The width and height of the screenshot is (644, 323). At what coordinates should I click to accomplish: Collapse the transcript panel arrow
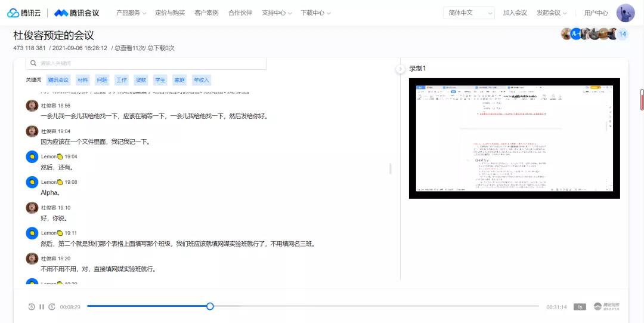tap(400, 69)
